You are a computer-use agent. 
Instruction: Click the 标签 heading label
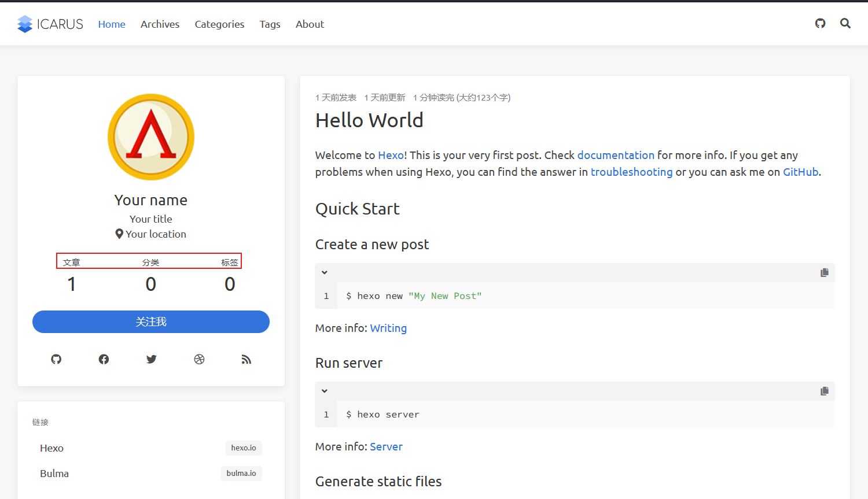click(x=230, y=263)
